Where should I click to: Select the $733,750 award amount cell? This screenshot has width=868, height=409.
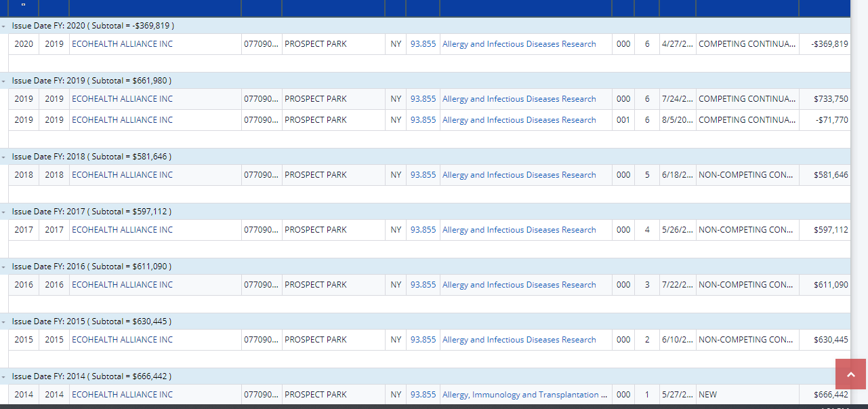point(825,99)
